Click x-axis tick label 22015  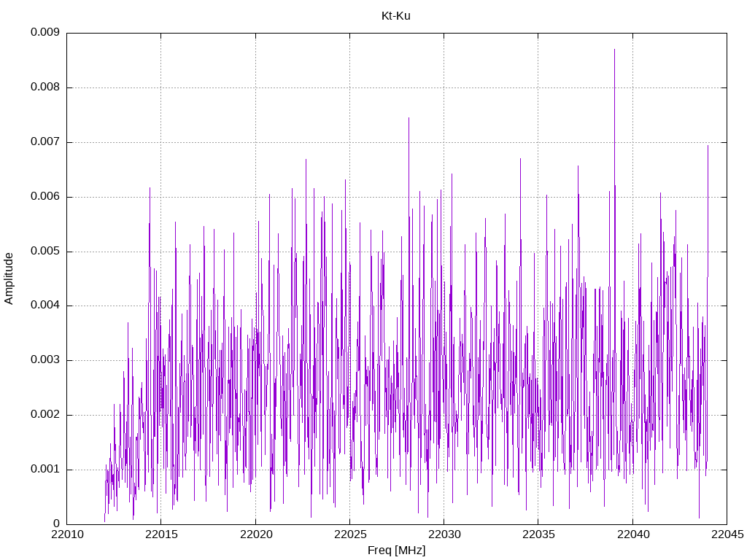click(161, 534)
